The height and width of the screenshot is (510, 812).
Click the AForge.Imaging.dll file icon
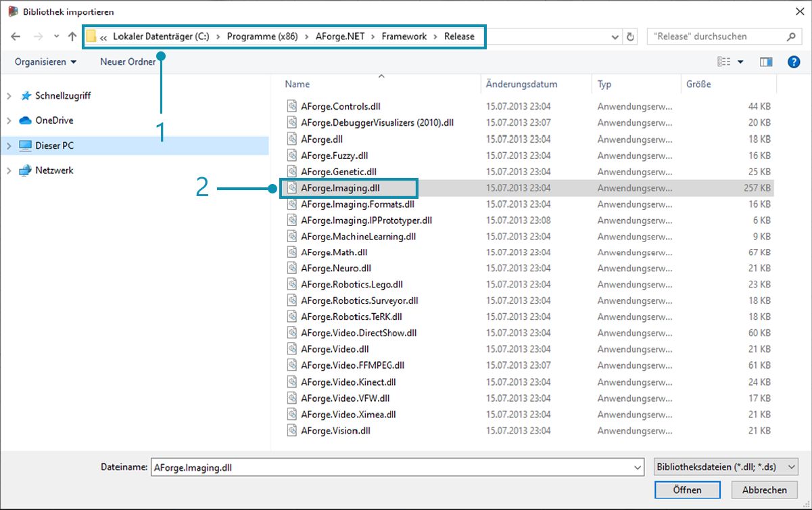pos(291,188)
